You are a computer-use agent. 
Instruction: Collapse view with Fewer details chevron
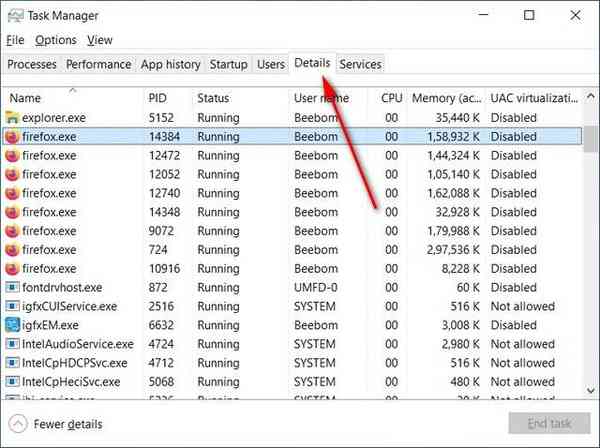point(17,424)
